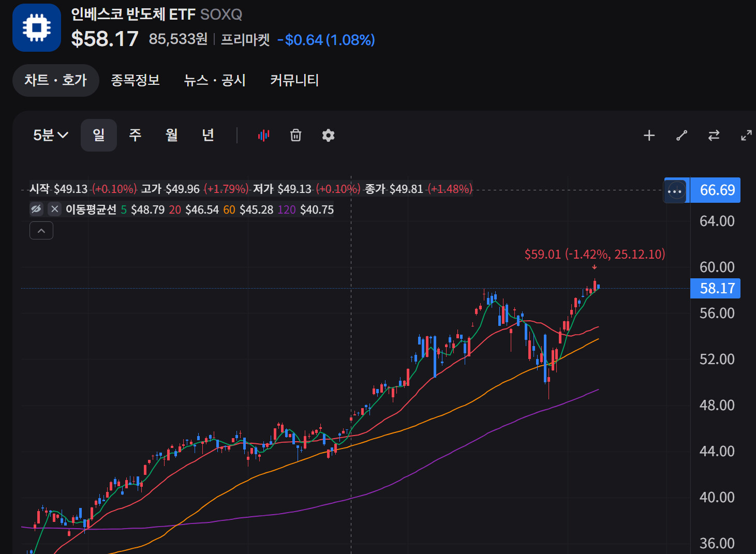Click the 20-period moving average value $46.54
This screenshot has height=554, width=756.
[x=202, y=209]
